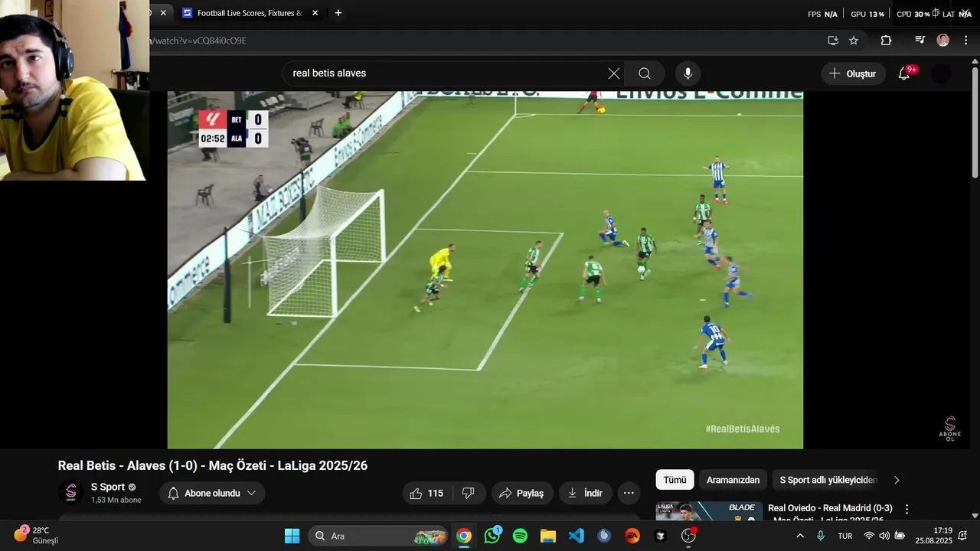Viewport: 980px width, 551px height.
Task: Open Chrome three-dot menu
Action: click(966, 41)
